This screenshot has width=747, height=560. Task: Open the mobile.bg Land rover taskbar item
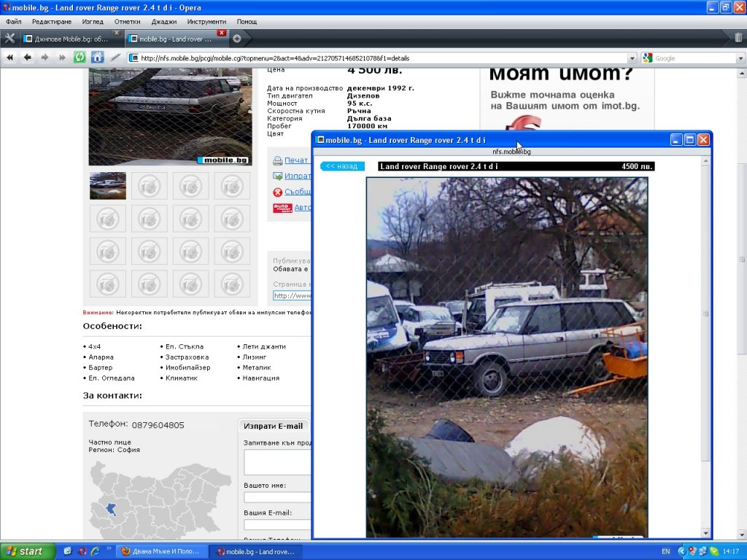[x=256, y=551]
